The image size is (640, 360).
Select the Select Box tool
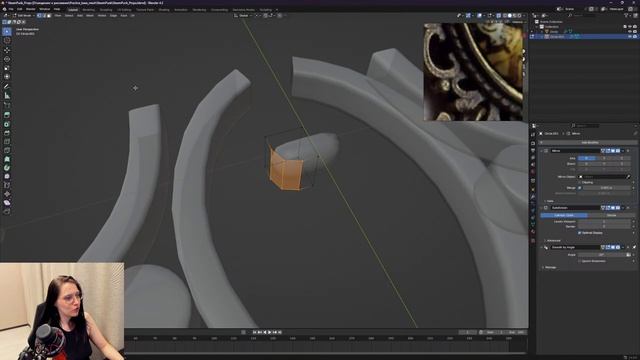[7, 32]
